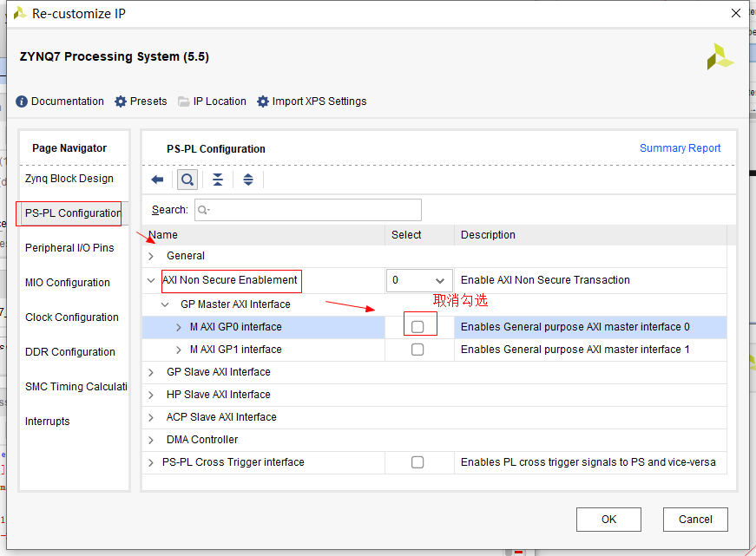Expand GP Slave AXI Interface row

point(151,372)
